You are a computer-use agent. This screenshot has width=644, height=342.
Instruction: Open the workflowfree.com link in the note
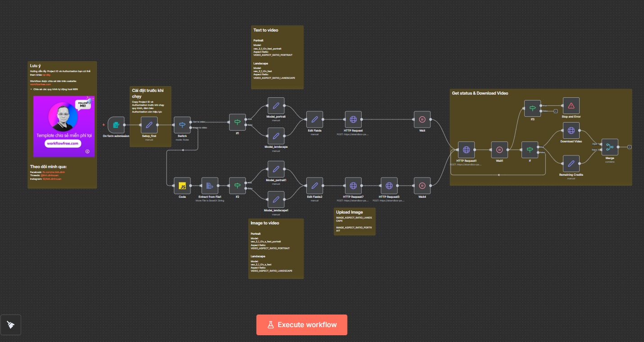pyautogui.click(x=41, y=84)
